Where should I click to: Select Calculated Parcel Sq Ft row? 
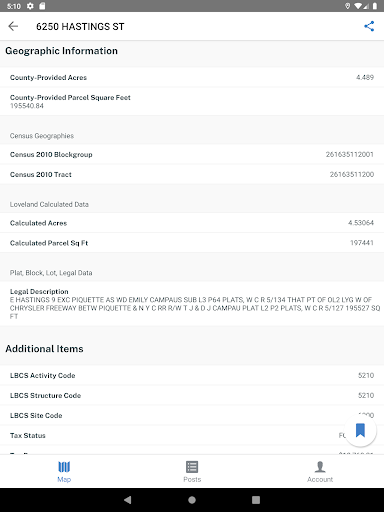[192, 243]
